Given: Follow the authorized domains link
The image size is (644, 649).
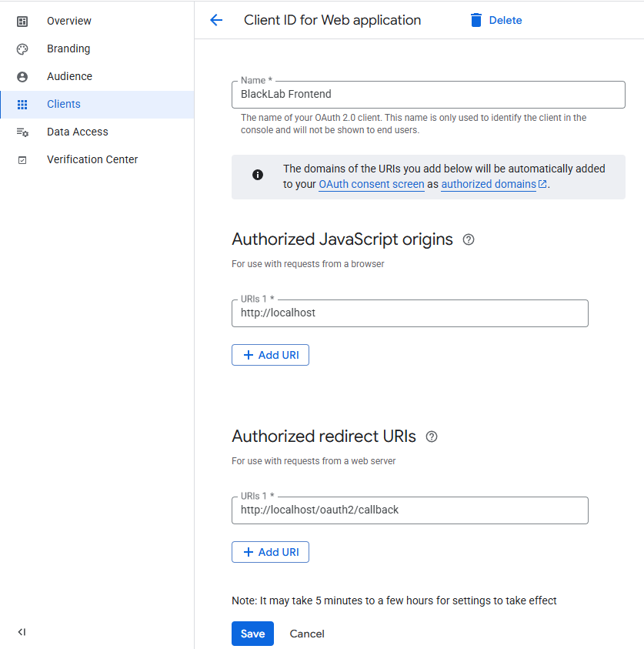Looking at the screenshot, I should tap(489, 184).
